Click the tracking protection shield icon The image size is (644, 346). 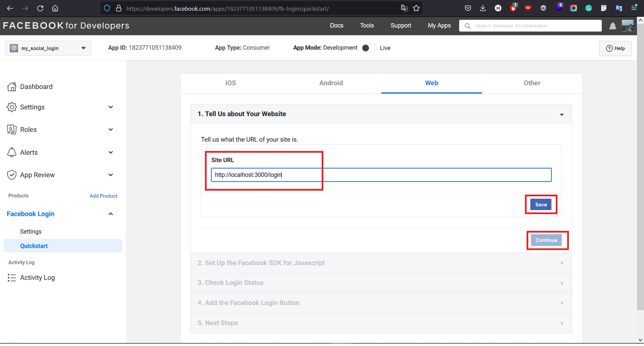point(107,8)
